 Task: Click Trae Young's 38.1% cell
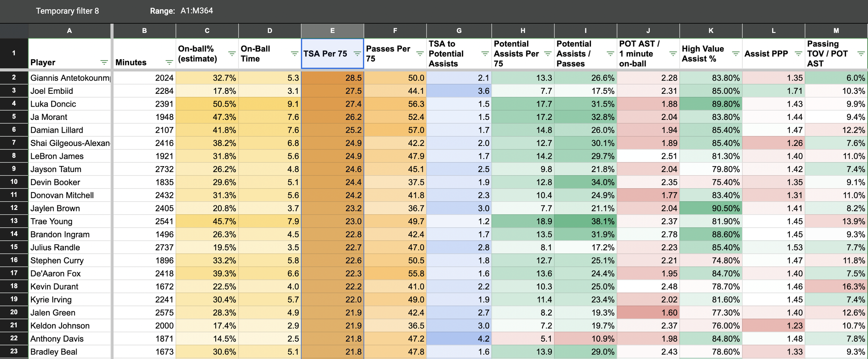pos(585,221)
